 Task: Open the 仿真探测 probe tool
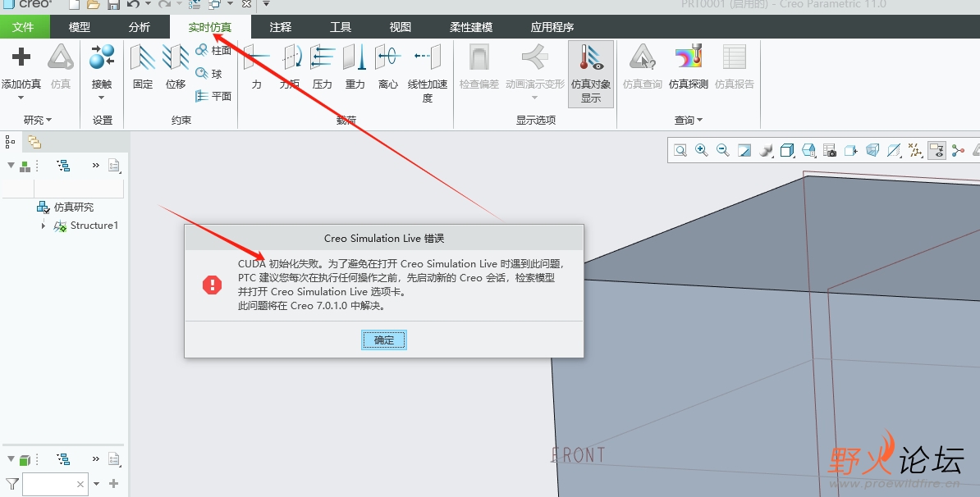coord(688,66)
